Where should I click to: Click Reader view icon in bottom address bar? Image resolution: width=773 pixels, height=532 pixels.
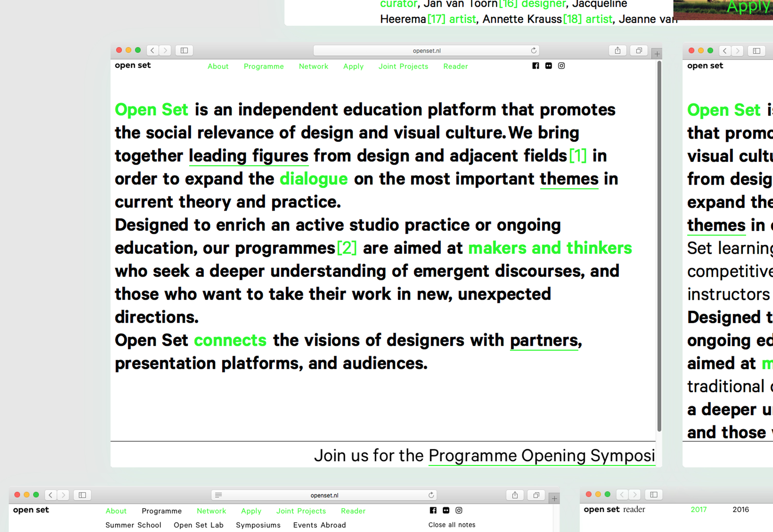coord(219,495)
